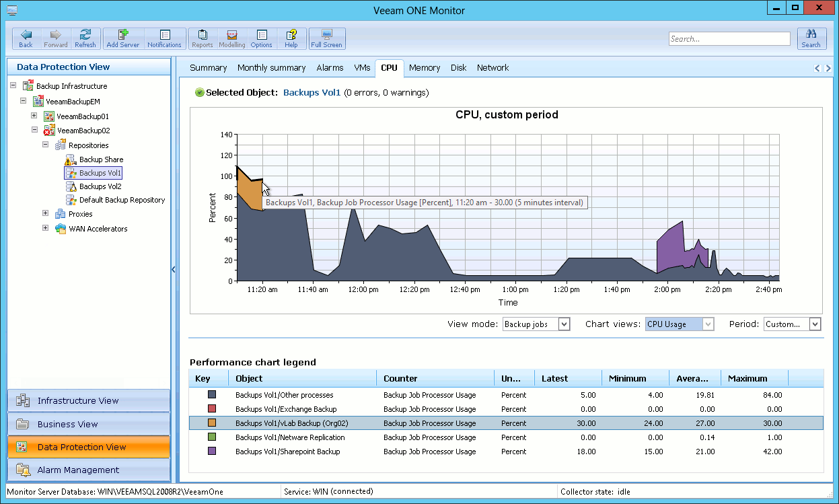Switch to the VMs tab
The height and width of the screenshot is (504, 839).
coord(362,68)
